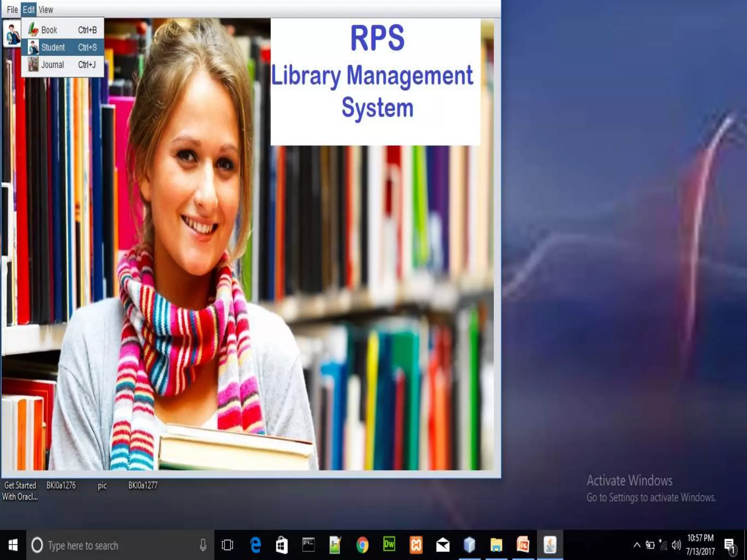
Task: Close the open Edit menu
Action: pyautogui.click(x=28, y=9)
